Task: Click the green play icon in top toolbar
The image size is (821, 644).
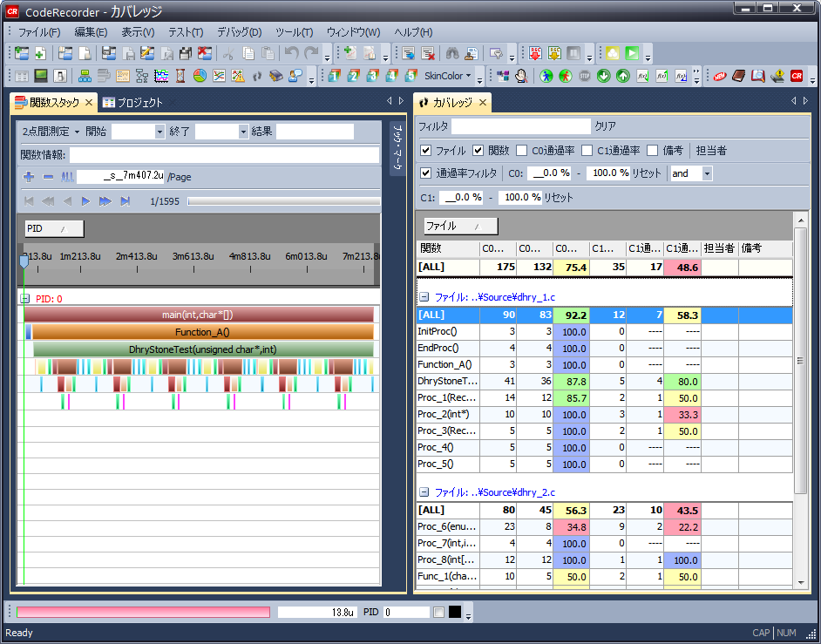Action: (632, 53)
